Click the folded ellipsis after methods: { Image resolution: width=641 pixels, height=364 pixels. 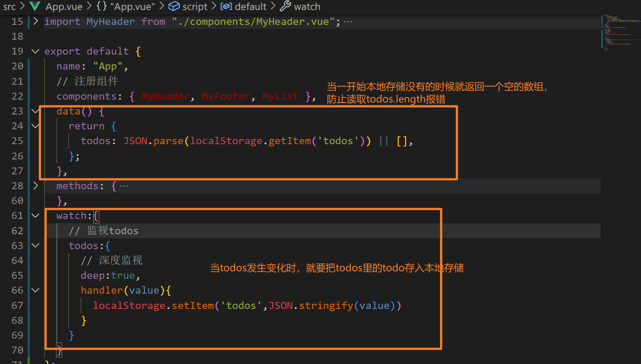(124, 186)
